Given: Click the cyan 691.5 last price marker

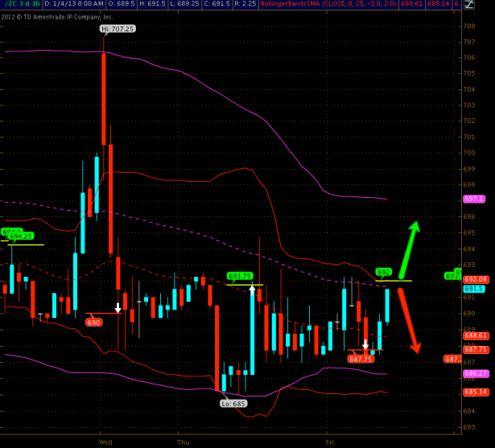Looking at the screenshot, I should click(x=474, y=289).
